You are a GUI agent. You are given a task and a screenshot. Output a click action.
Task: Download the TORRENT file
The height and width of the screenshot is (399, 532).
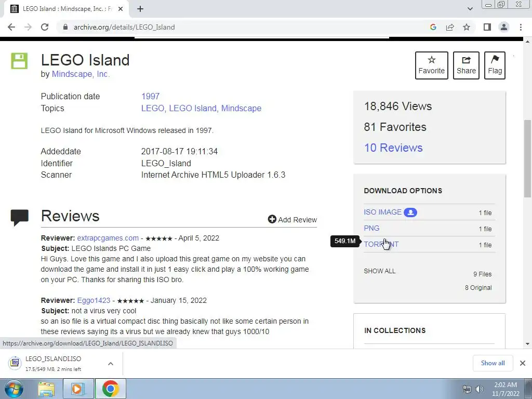click(381, 244)
